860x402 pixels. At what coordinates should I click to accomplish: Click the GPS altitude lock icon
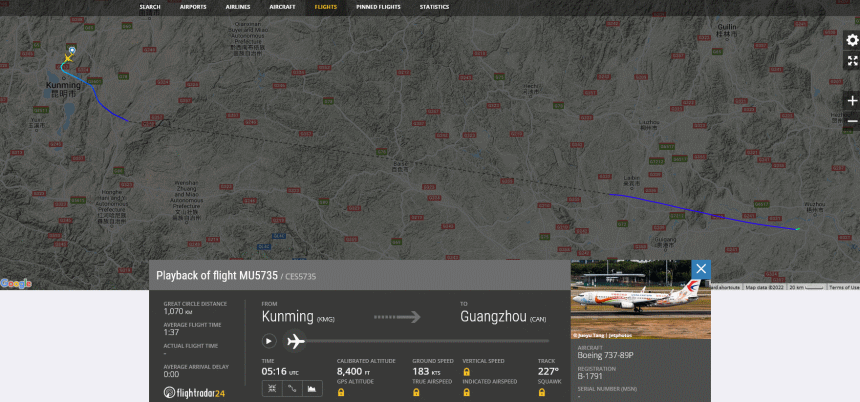[341, 392]
